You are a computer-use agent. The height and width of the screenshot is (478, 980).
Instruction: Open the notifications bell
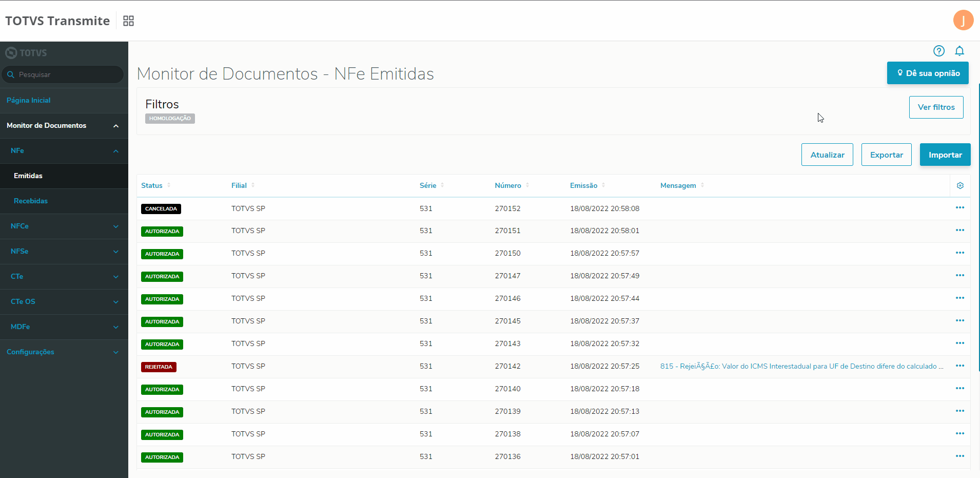click(x=959, y=51)
